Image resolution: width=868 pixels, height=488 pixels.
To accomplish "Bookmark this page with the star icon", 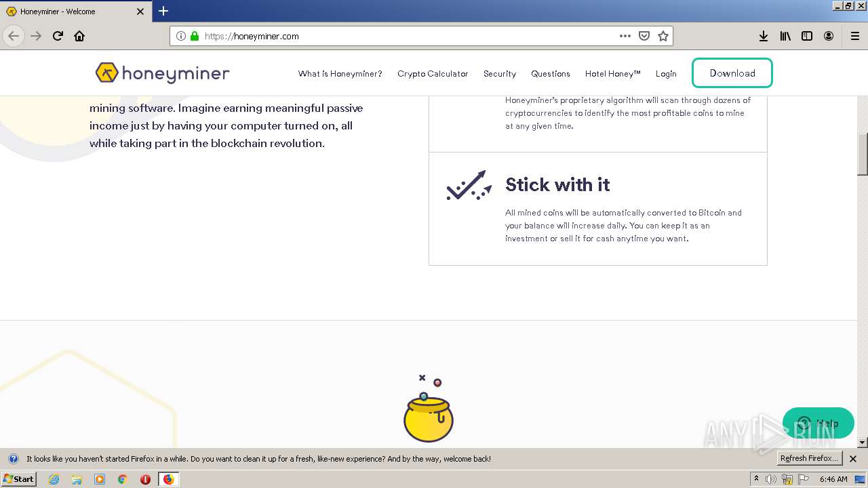I will pyautogui.click(x=663, y=36).
